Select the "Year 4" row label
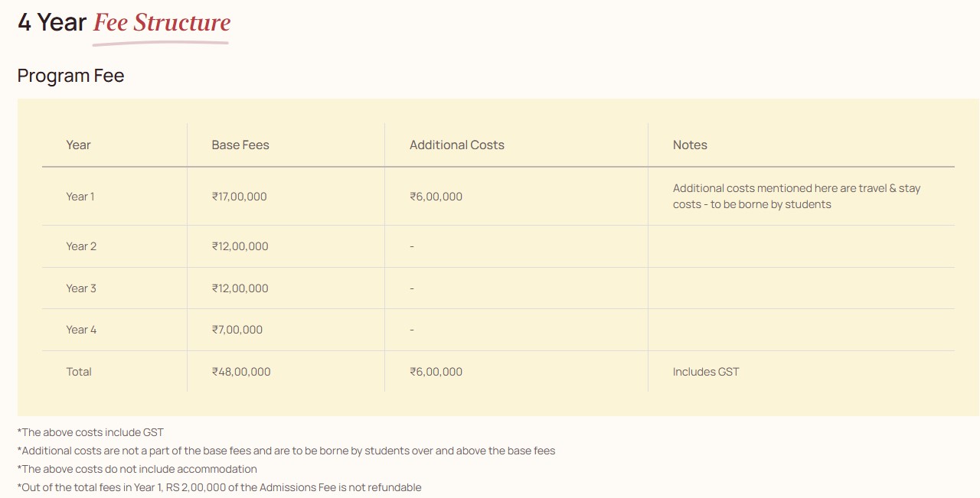980x498 pixels. pyautogui.click(x=81, y=330)
